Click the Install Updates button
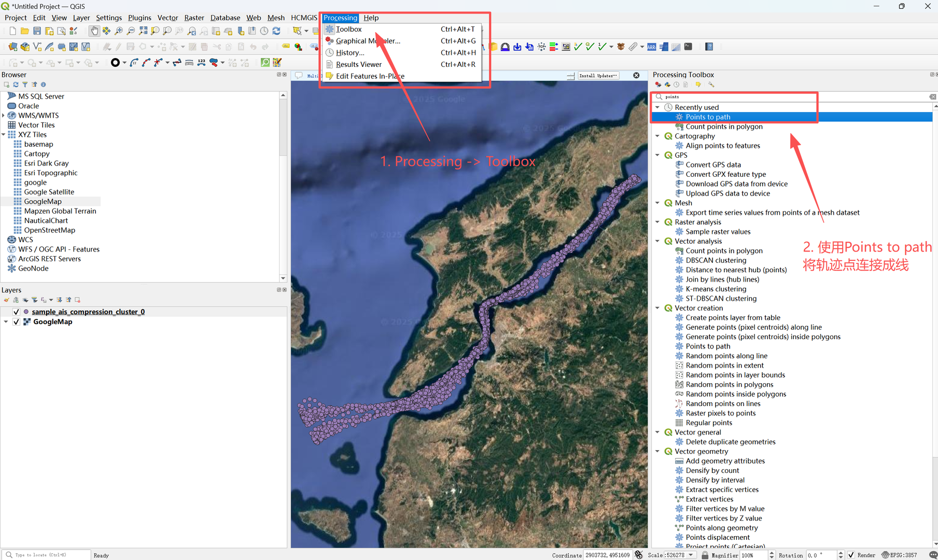This screenshot has height=560, width=938. [598, 76]
